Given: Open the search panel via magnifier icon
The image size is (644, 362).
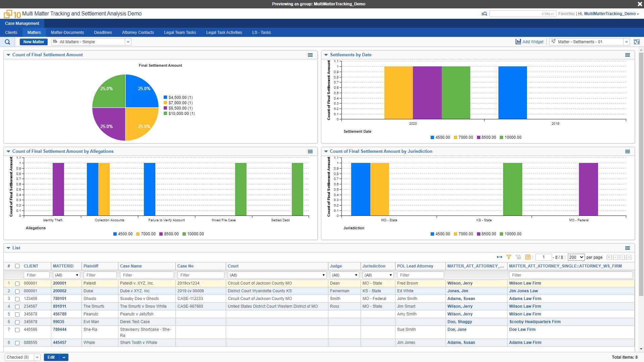Looking at the screenshot, I should [7, 42].
